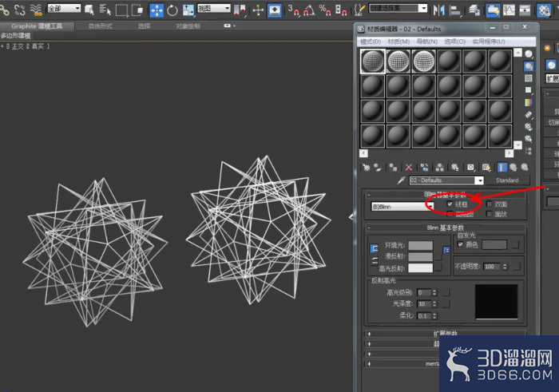Open the 材质(M) menu
Screen dimensions: 559x392
(x=398, y=42)
